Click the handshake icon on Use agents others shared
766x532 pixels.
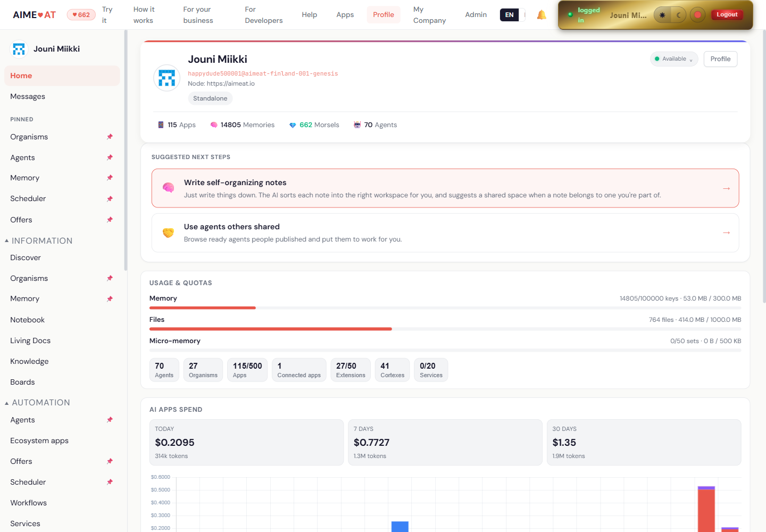click(168, 232)
